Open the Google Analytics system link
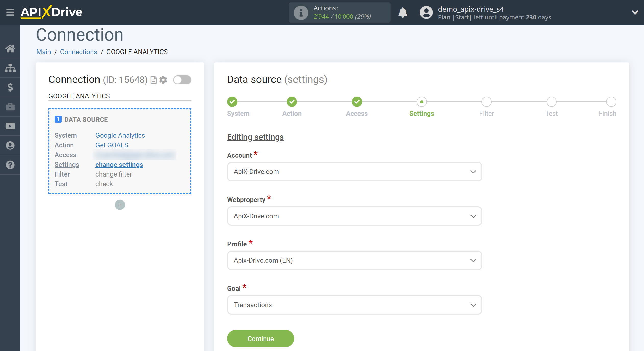The width and height of the screenshot is (644, 351). click(120, 135)
